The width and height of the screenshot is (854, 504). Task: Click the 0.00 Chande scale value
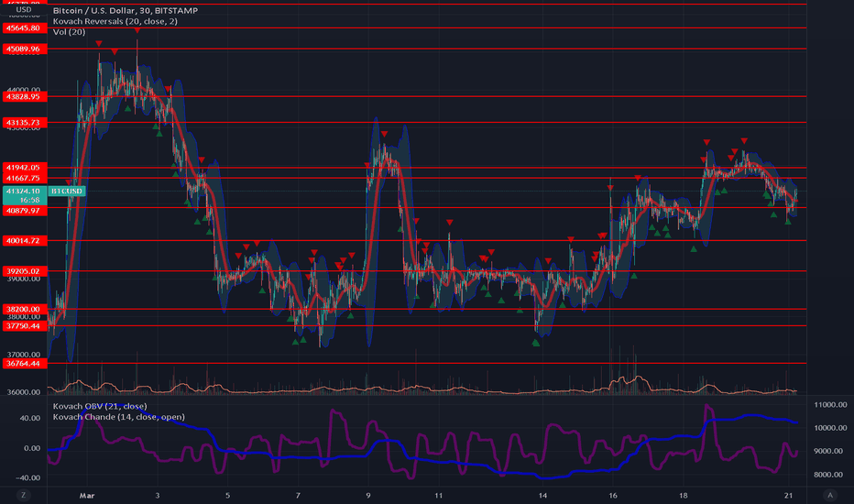(x=32, y=448)
